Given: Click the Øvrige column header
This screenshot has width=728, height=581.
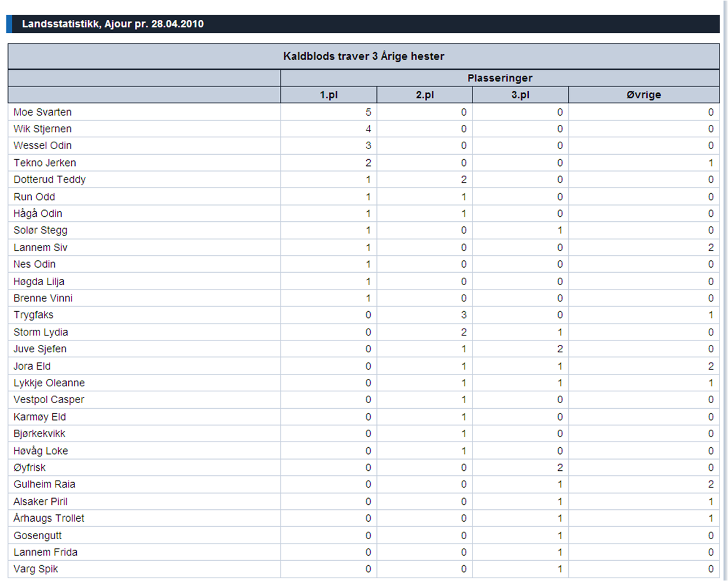Looking at the screenshot, I should tap(643, 95).
